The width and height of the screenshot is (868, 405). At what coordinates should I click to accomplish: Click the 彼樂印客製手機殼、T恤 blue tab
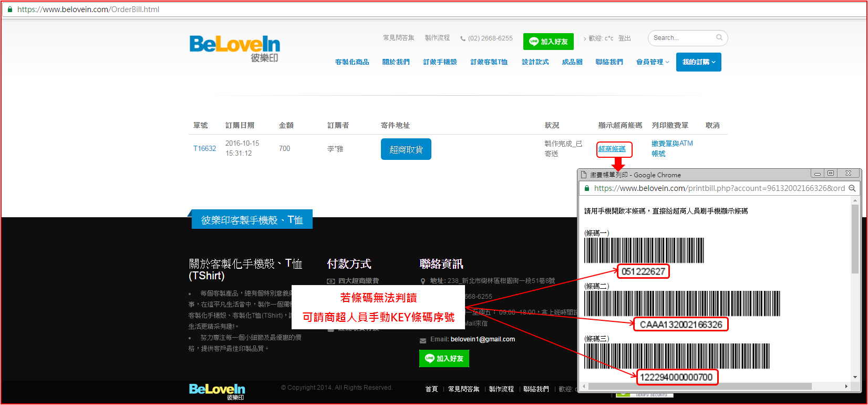[x=252, y=220]
